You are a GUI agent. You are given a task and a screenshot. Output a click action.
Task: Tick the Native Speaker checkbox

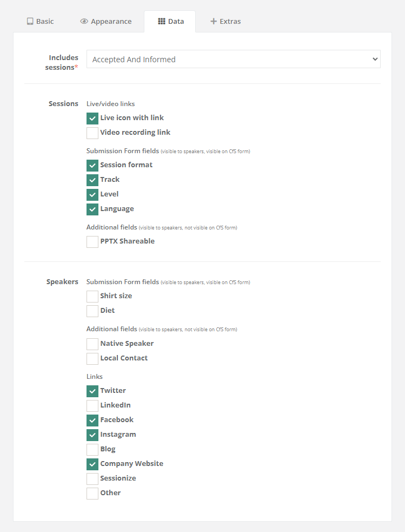click(92, 344)
